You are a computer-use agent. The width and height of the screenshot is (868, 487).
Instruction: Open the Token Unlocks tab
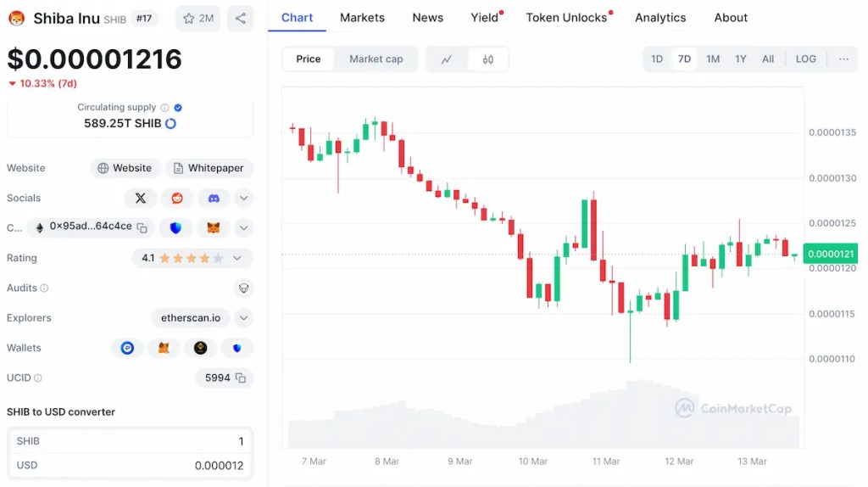(566, 17)
